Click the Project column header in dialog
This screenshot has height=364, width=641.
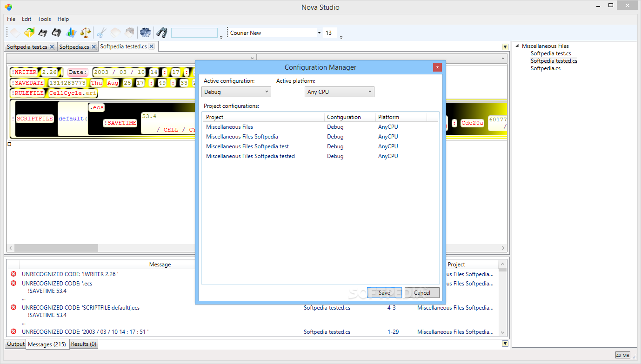coord(264,117)
